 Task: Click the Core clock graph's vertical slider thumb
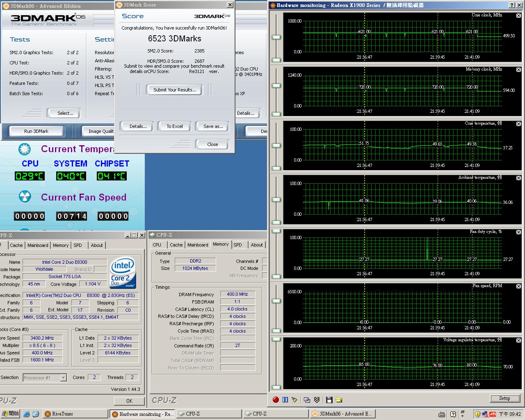[276, 37]
